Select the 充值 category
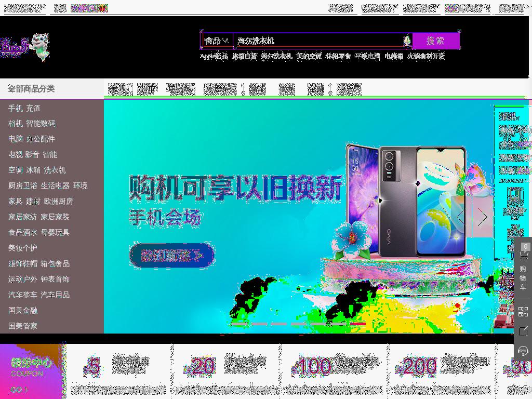532x399 pixels. pyautogui.click(x=33, y=108)
